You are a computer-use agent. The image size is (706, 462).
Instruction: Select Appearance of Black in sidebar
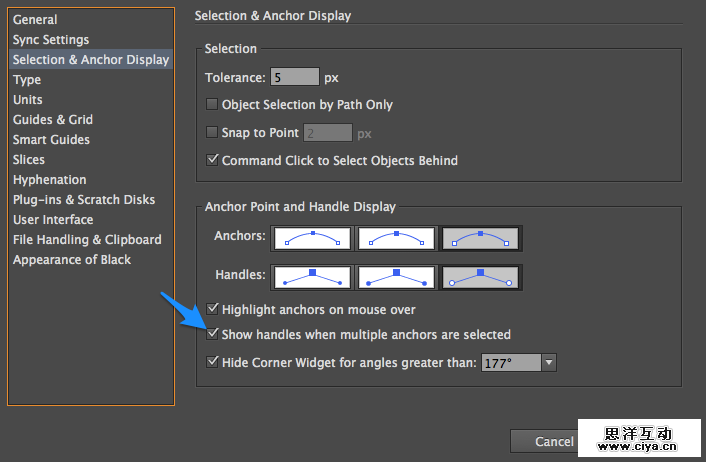pos(72,260)
